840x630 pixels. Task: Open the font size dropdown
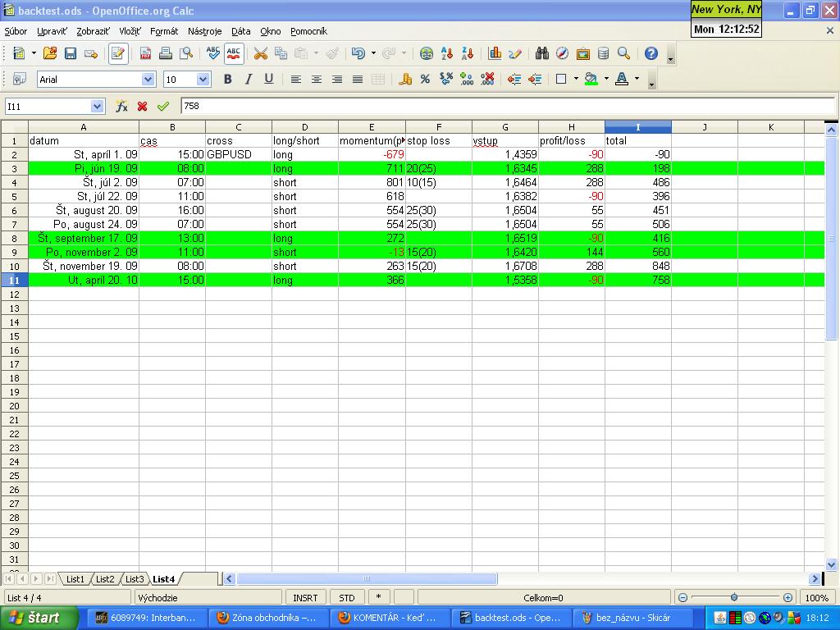tap(203, 79)
